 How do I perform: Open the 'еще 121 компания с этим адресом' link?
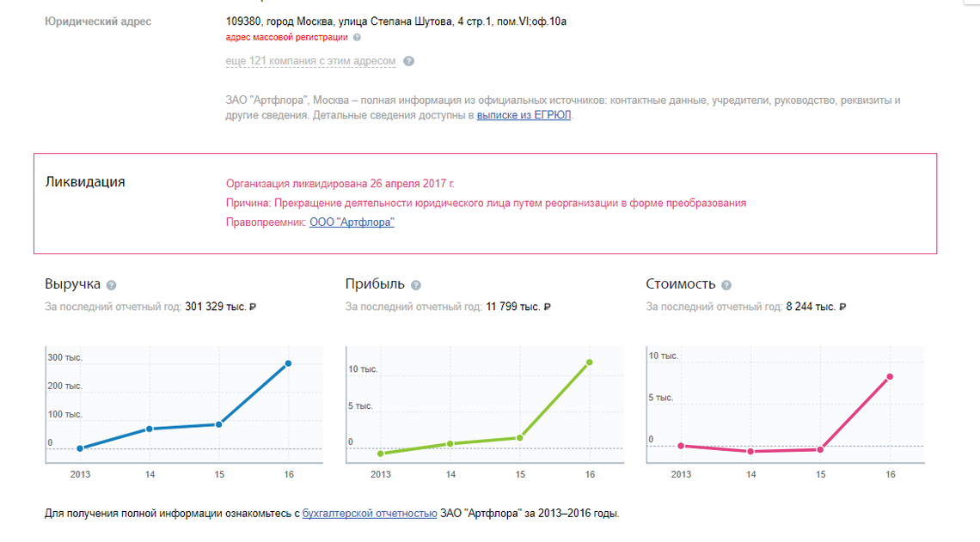(x=310, y=61)
